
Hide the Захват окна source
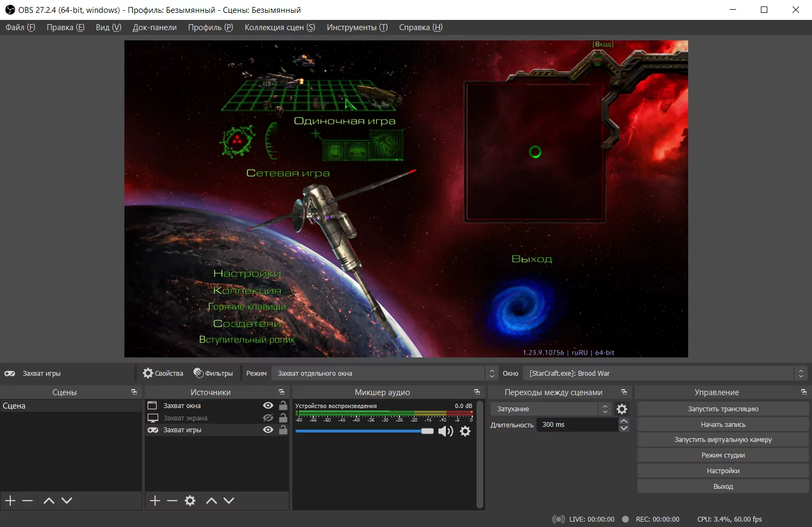[x=268, y=405]
